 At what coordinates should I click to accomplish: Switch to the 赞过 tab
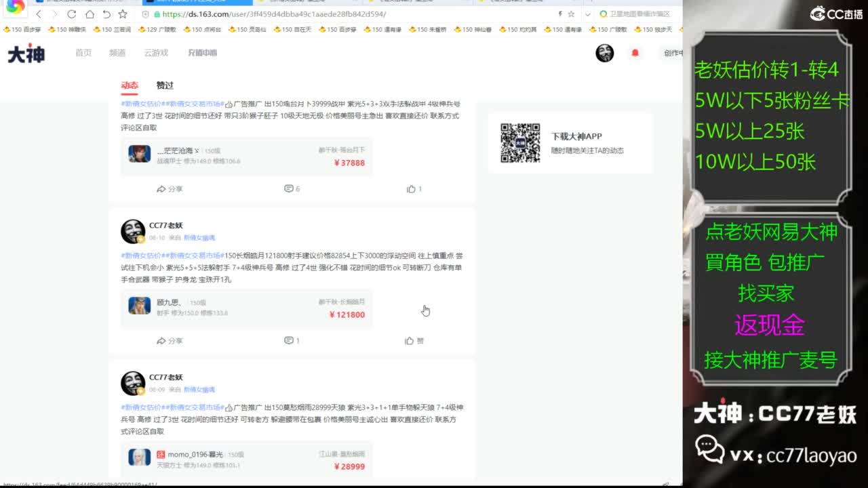click(x=164, y=86)
